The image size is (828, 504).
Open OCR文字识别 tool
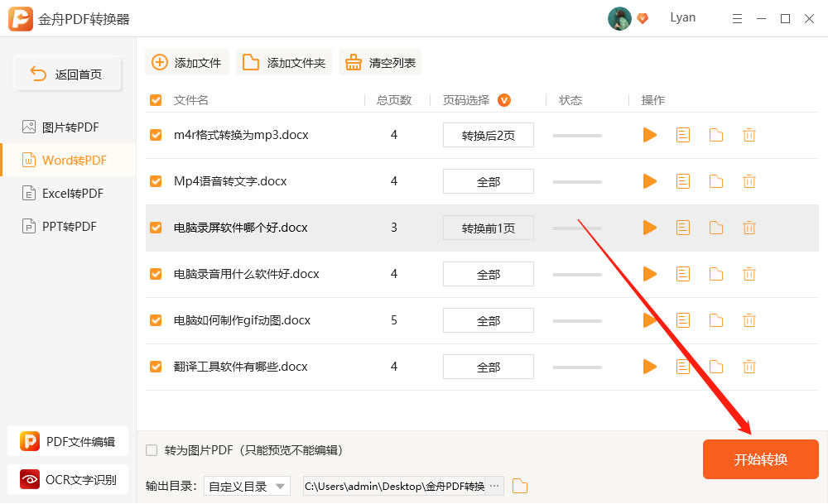(68, 479)
